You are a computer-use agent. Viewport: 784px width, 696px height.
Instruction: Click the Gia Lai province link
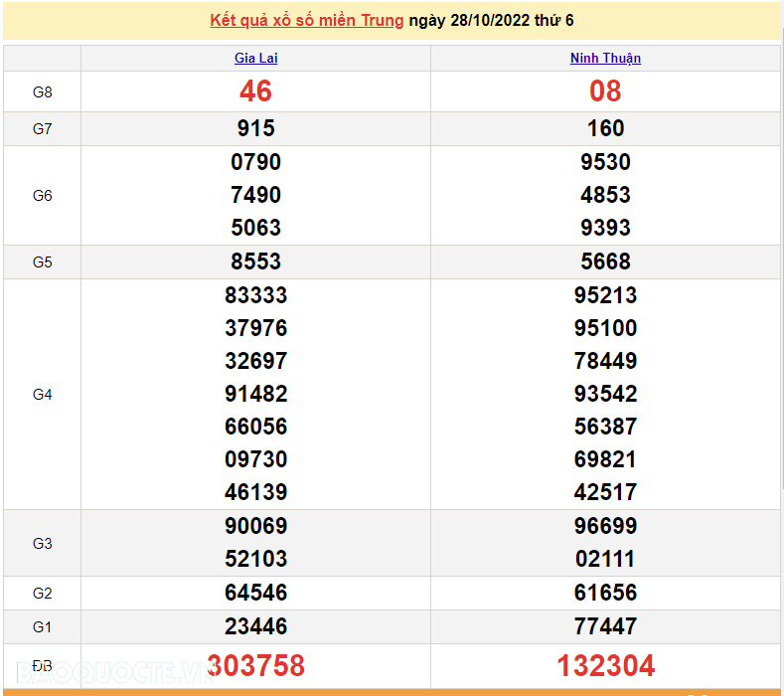(255, 59)
